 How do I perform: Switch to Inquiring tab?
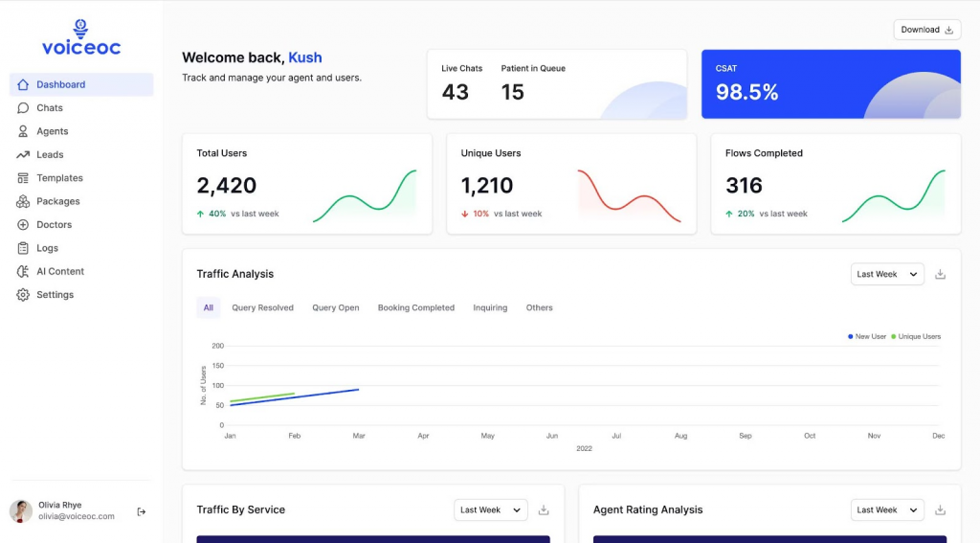click(x=490, y=307)
